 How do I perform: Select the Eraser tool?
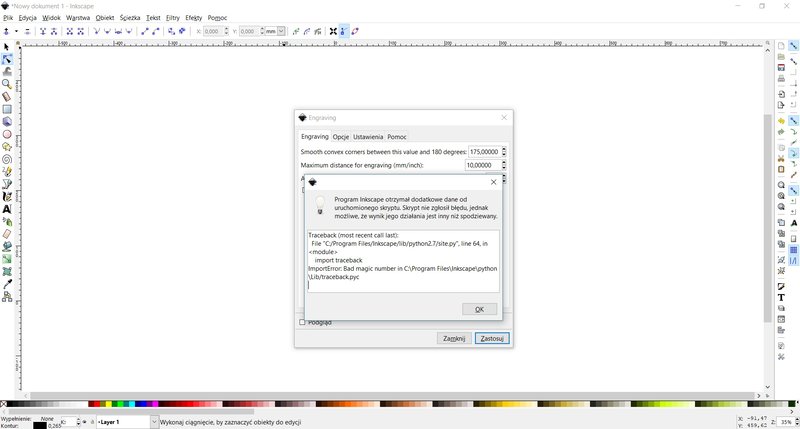(7, 234)
